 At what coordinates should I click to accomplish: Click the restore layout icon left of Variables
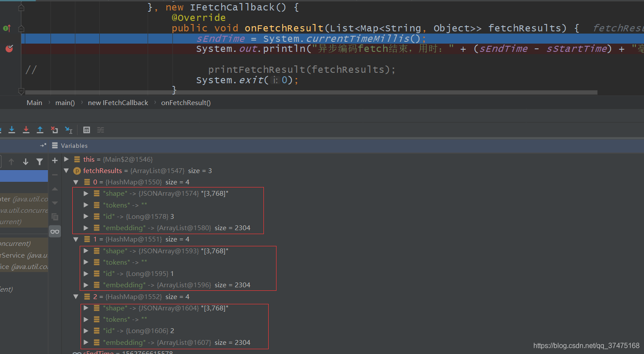pyautogui.click(x=43, y=145)
